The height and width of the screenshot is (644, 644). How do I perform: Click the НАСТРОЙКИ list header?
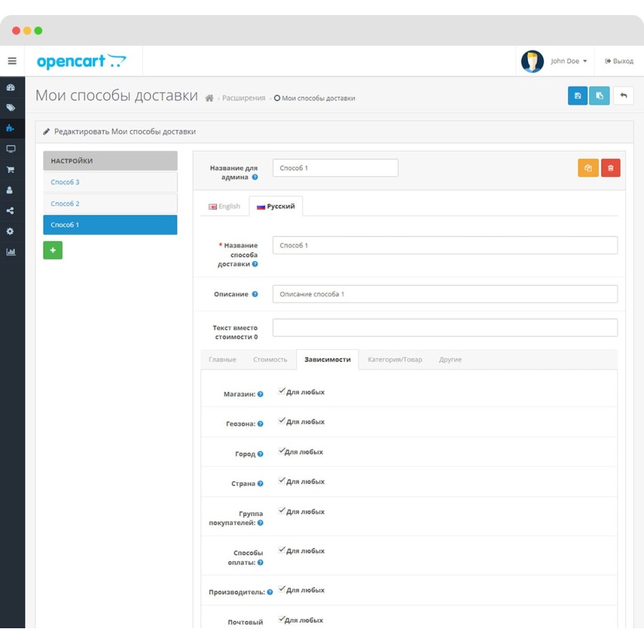(110, 161)
